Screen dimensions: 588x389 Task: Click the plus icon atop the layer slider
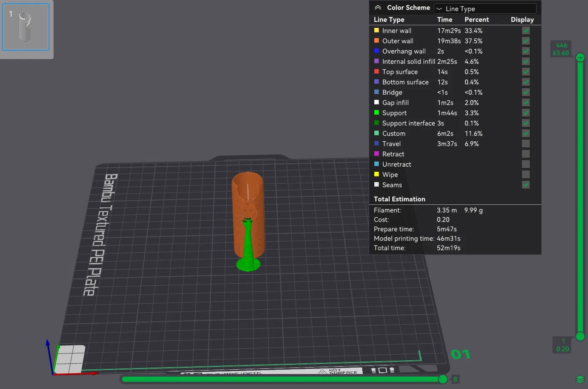click(580, 57)
